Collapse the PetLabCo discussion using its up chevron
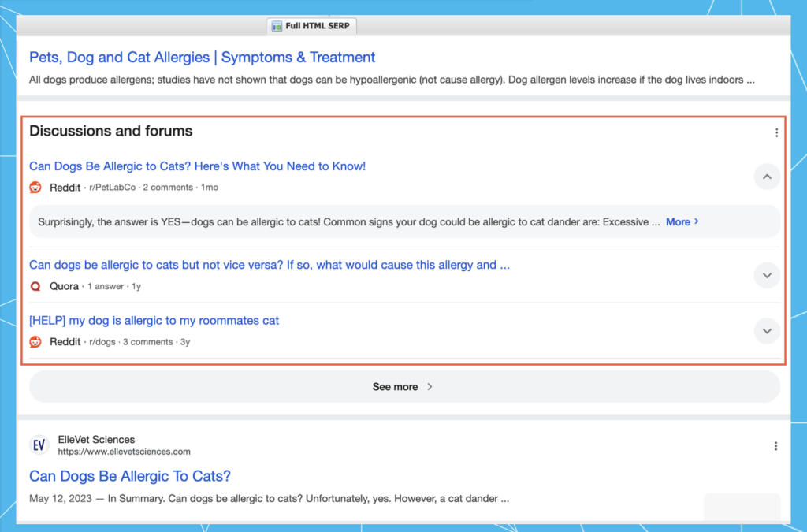The width and height of the screenshot is (807, 532). coord(766,177)
